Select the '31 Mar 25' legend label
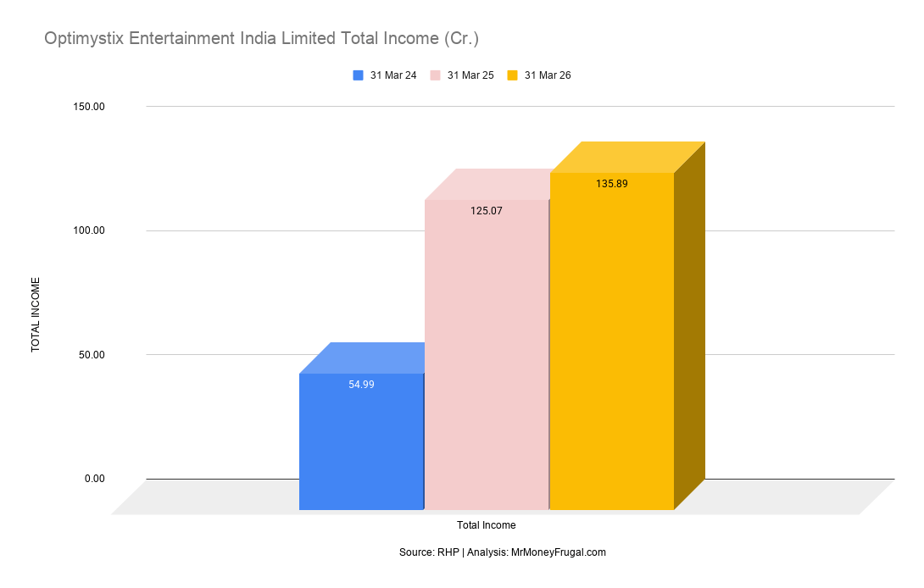 coord(470,75)
